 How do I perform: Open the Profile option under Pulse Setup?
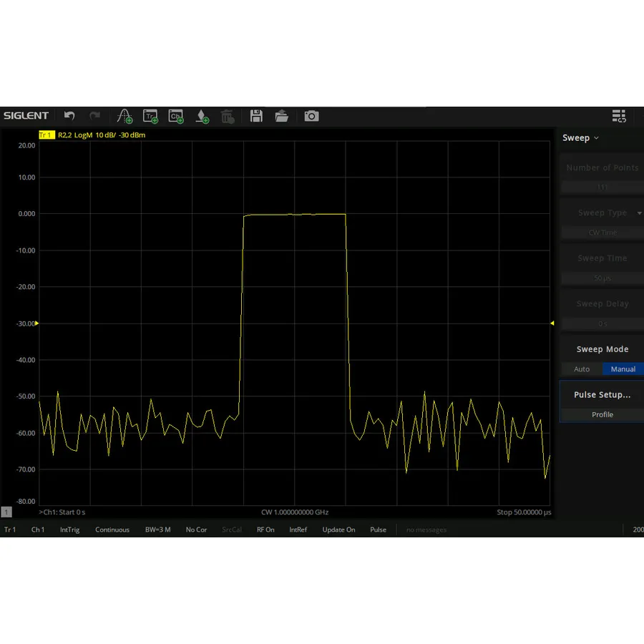[x=602, y=414]
